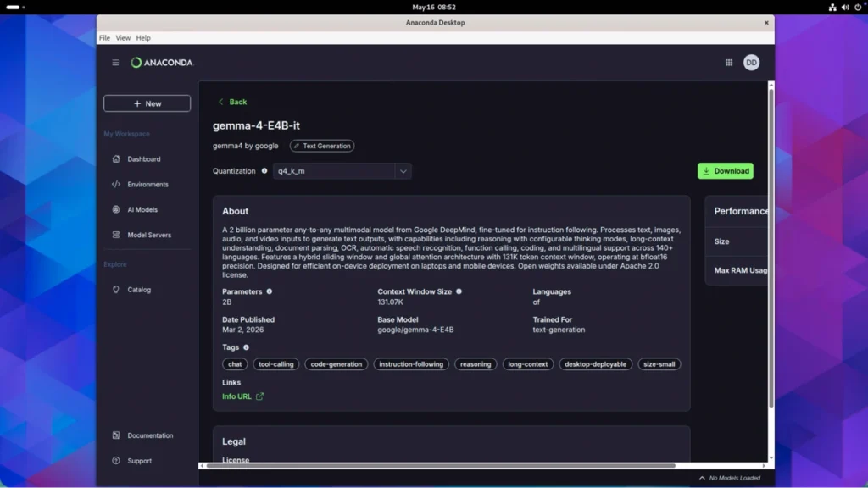Viewport: 868px width, 488px height.
Task: Expand the No Models Loaded chevron
Action: (702, 478)
